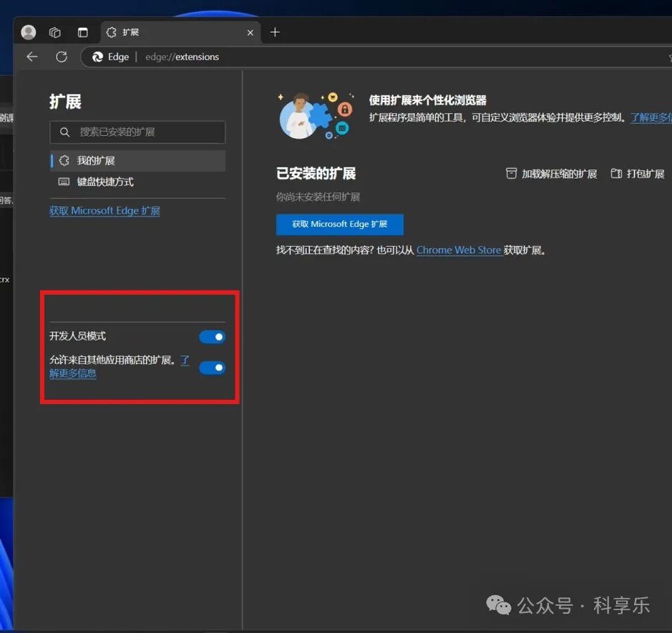Click the magnifier icon in extension search
This screenshot has height=633, width=672.
pyautogui.click(x=64, y=132)
